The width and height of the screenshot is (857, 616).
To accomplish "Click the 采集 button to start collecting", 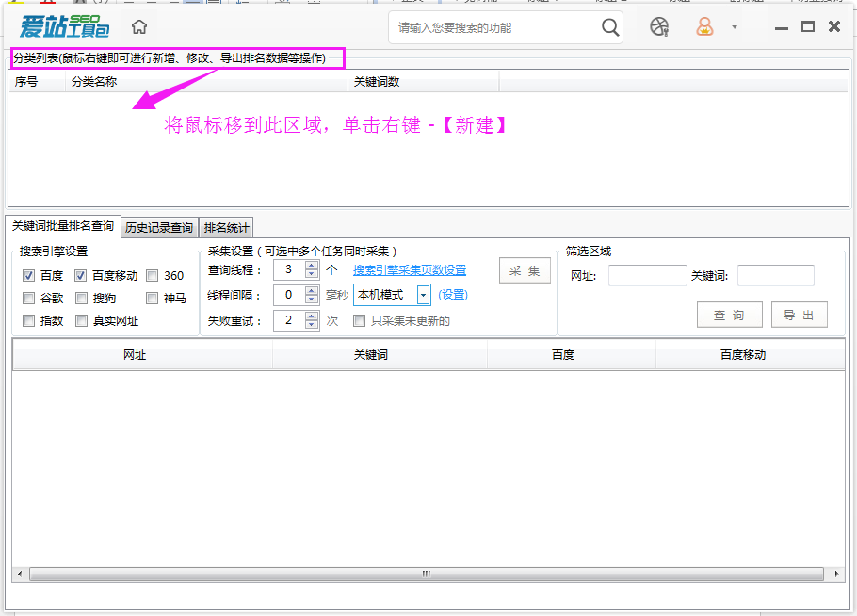I will click(525, 270).
